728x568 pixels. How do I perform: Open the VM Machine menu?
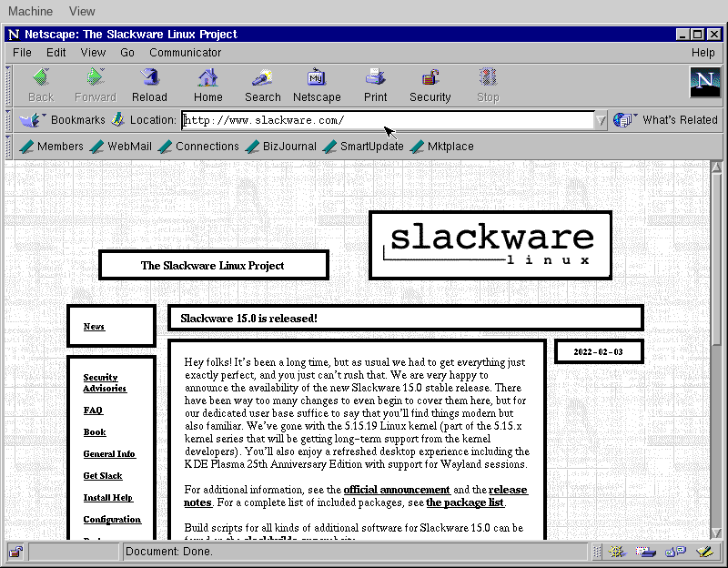pyautogui.click(x=30, y=11)
